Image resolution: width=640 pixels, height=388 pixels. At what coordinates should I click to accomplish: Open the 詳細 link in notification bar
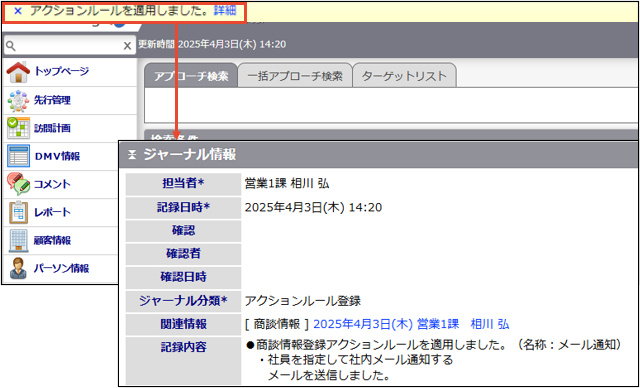225,11
